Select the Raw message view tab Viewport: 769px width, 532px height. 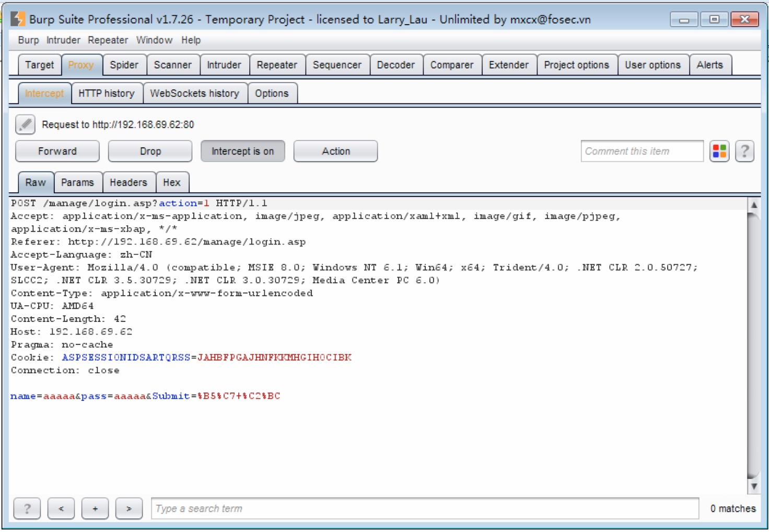tap(36, 182)
